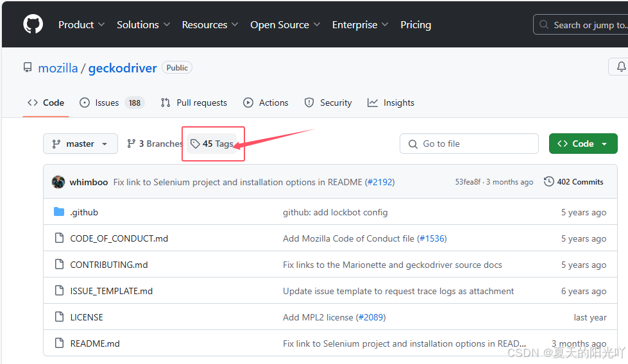
Task: Click the 188 issues counter badge
Action: tap(135, 103)
